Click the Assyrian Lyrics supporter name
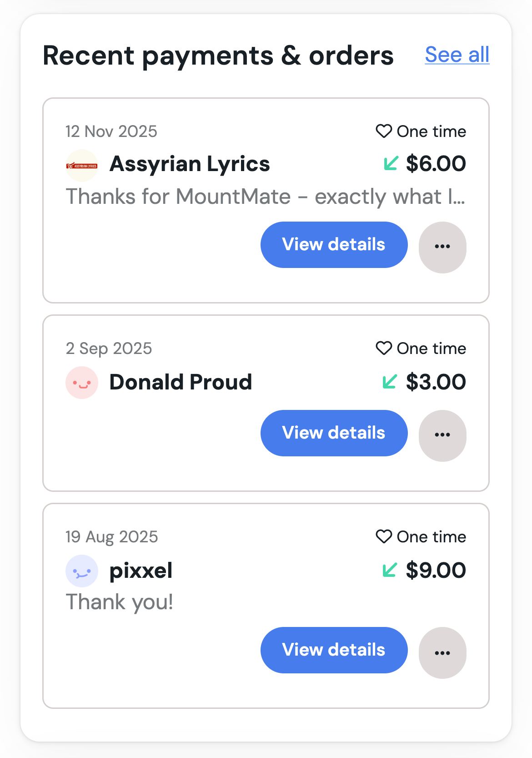This screenshot has width=532, height=758. (190, 164)
